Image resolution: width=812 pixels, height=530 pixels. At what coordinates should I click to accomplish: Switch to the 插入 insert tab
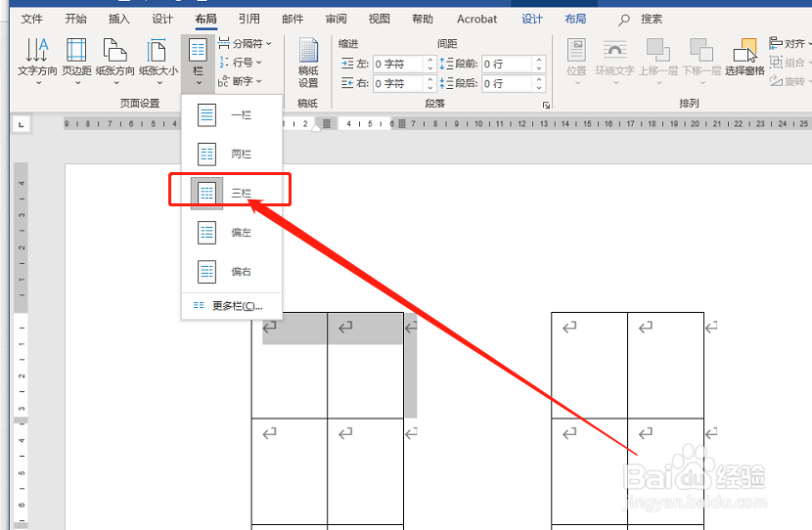tap(119, 20)
